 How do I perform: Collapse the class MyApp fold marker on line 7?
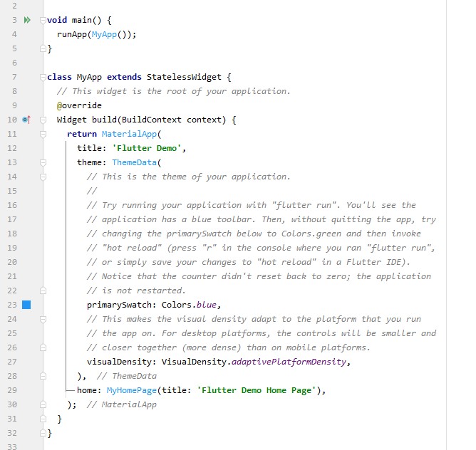point(43,77)
